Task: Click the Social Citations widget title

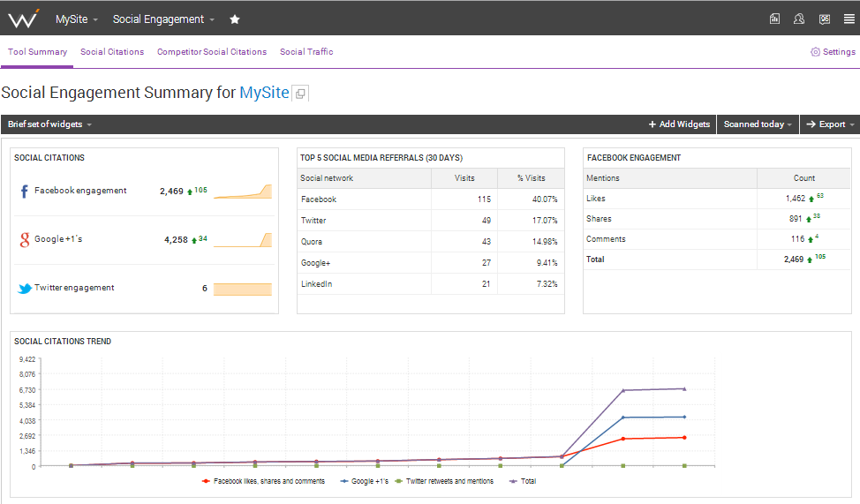Action: point(49,157)
